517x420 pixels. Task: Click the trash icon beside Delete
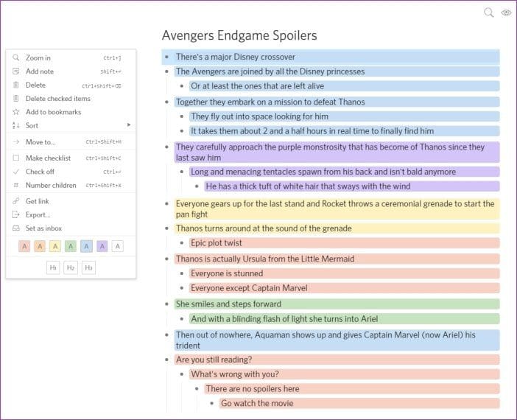coord(15,85)
